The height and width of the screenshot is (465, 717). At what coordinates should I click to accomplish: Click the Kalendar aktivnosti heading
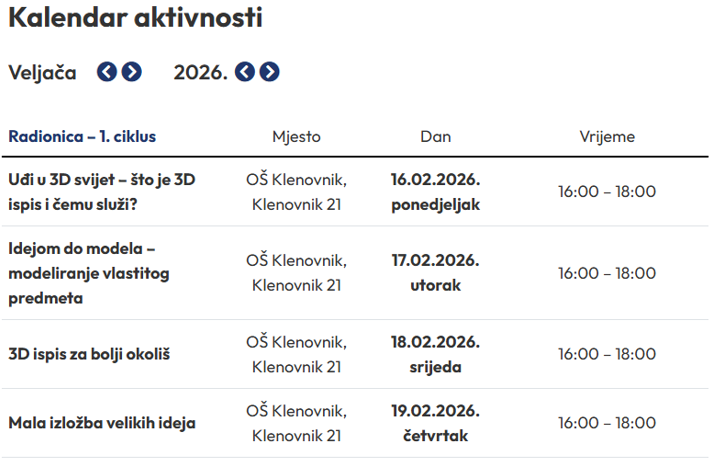[136, 18]
